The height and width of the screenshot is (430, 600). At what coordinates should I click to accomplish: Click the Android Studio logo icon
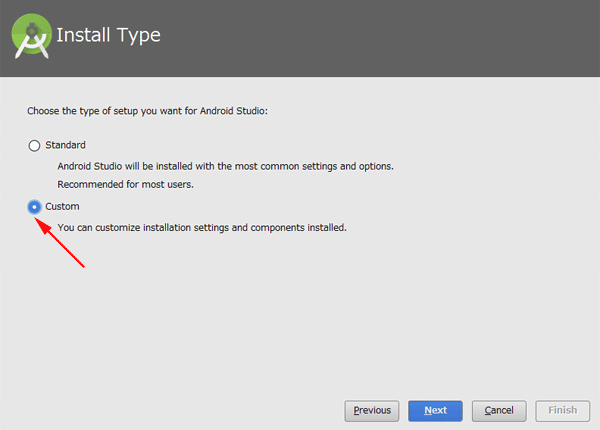tap(31, 36)
